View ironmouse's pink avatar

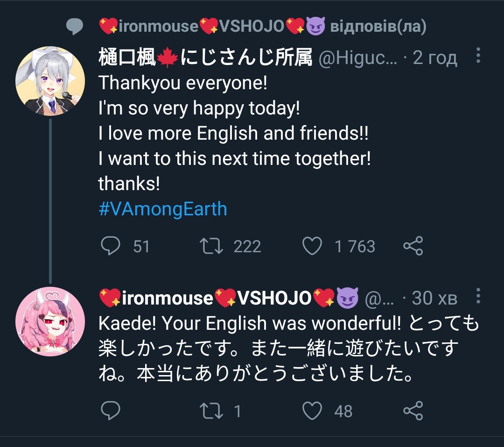[50, 321]
